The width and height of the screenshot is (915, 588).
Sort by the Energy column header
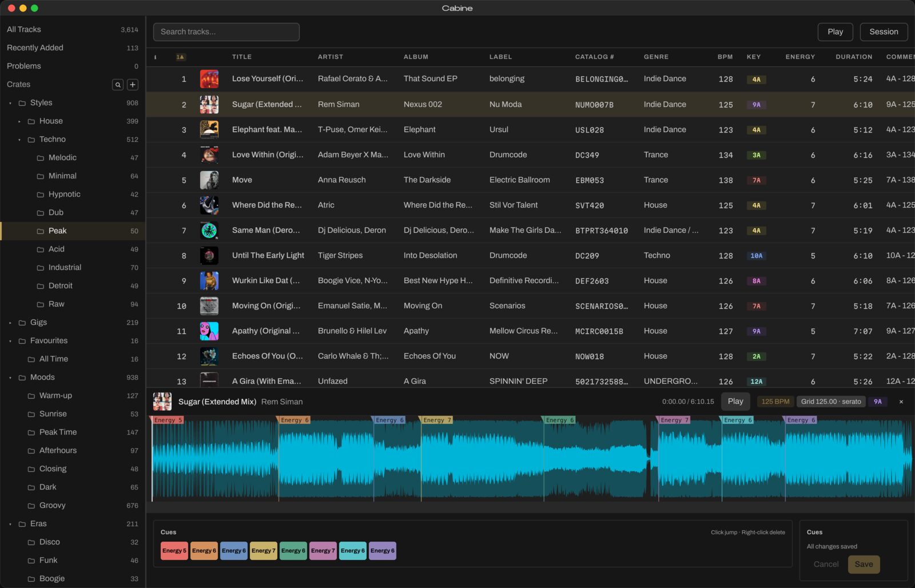pyautogui.click(x=800, y=57)
